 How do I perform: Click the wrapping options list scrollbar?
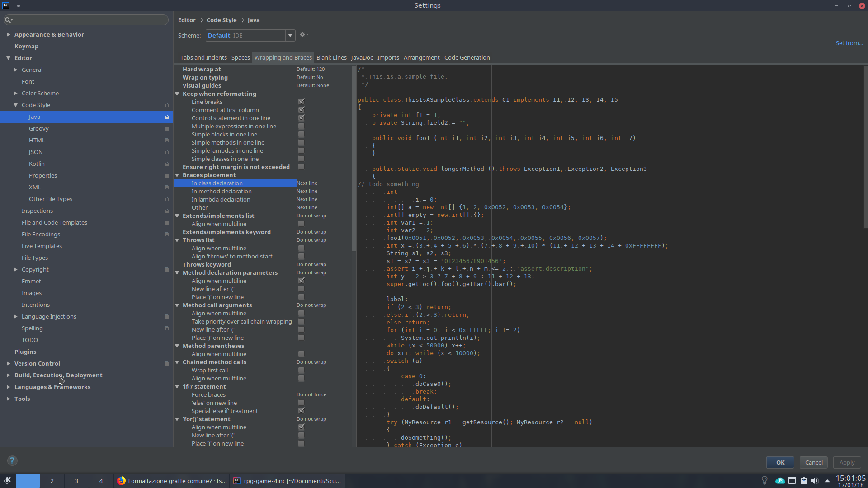(354, 158)
